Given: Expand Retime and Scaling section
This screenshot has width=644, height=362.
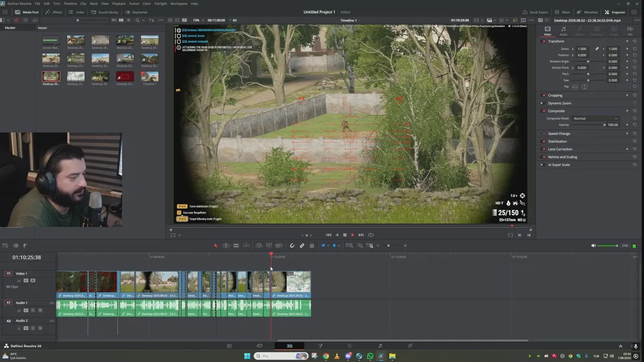Looking at the screenshot, I should click(x=562, y=157).
